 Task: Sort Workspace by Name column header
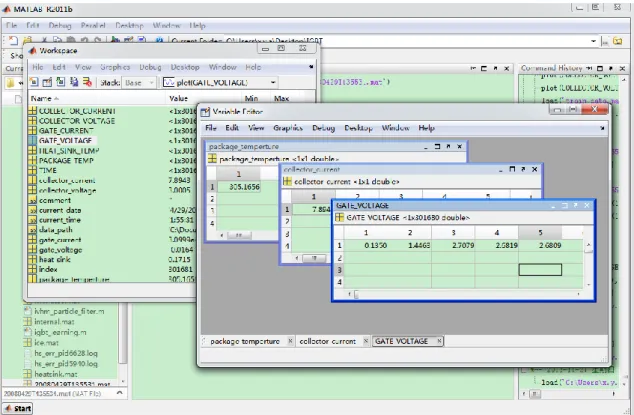(97, 98)
